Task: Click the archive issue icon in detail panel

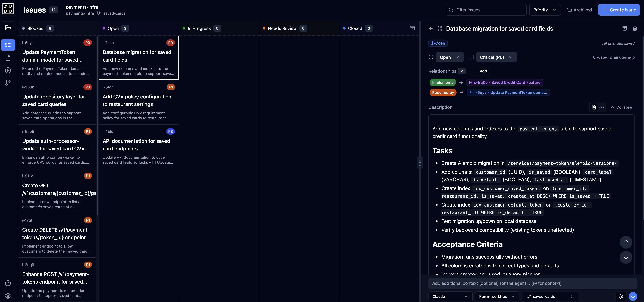Action: (625, 29)
